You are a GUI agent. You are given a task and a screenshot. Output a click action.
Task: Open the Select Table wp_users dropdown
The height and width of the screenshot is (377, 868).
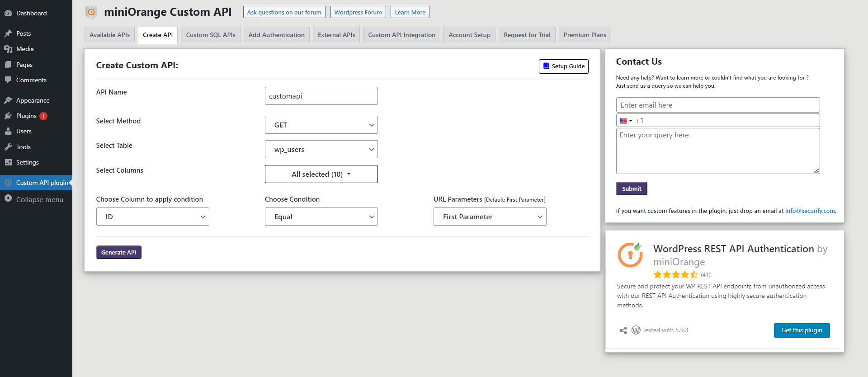321,149
